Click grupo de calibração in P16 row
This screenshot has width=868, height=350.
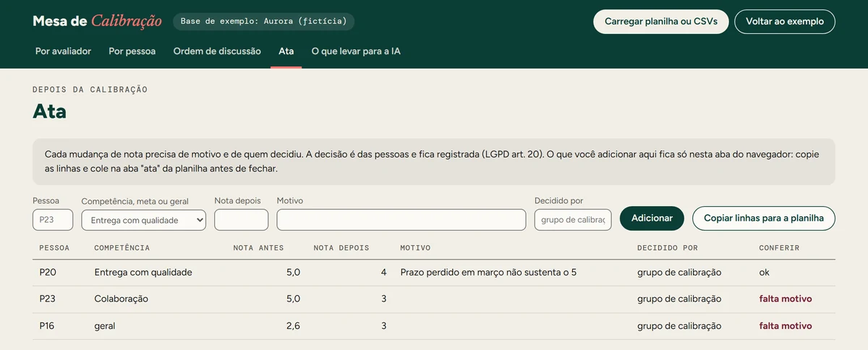679,326
